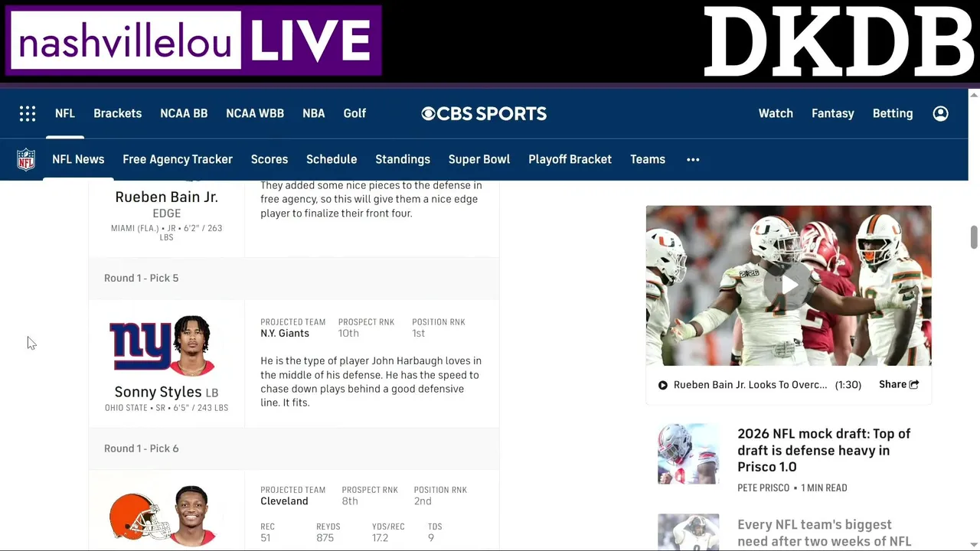980x551 pixels.
Task: Click the N.Y. Giants projected team text
Action: [285, 333]
